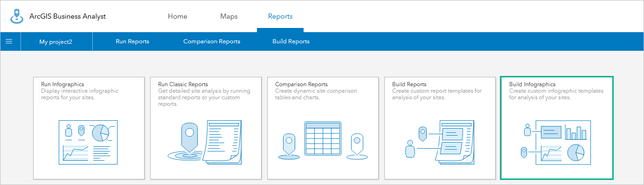Click the Build Reports illustration
The width and height of the screenshot is (644, 185).
click(440, 143)
